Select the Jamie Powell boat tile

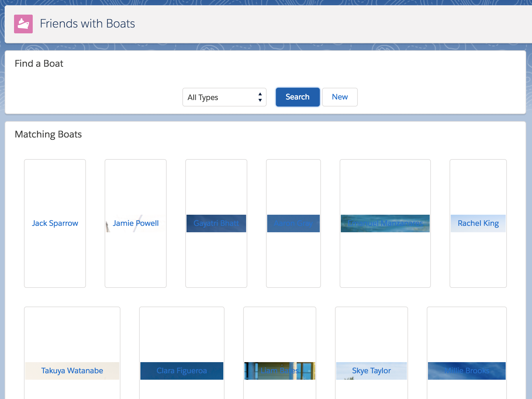pyautogui.click(x=136, y=223)
